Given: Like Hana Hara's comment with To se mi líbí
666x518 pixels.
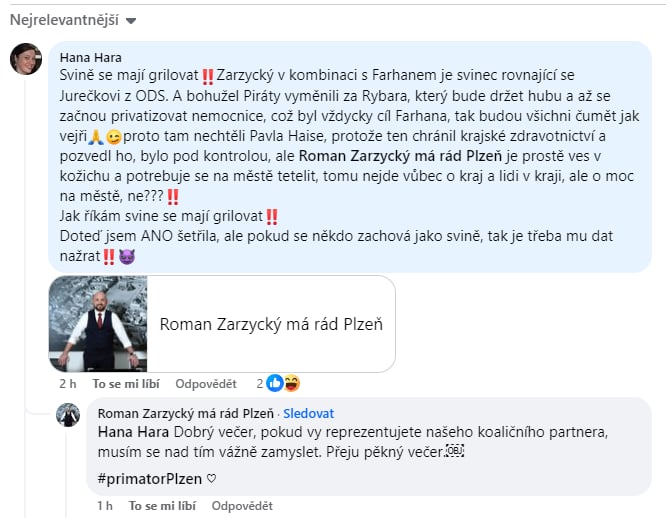Looking at the screenshot, I should [126, 384].
